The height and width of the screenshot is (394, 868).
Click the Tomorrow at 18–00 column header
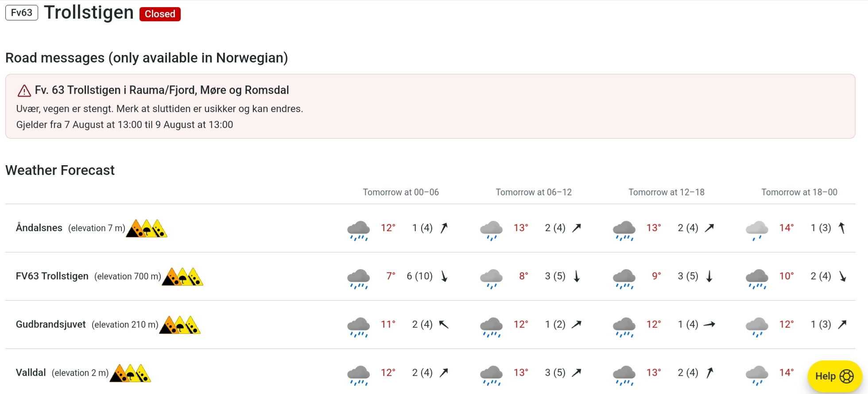[799, 192]
